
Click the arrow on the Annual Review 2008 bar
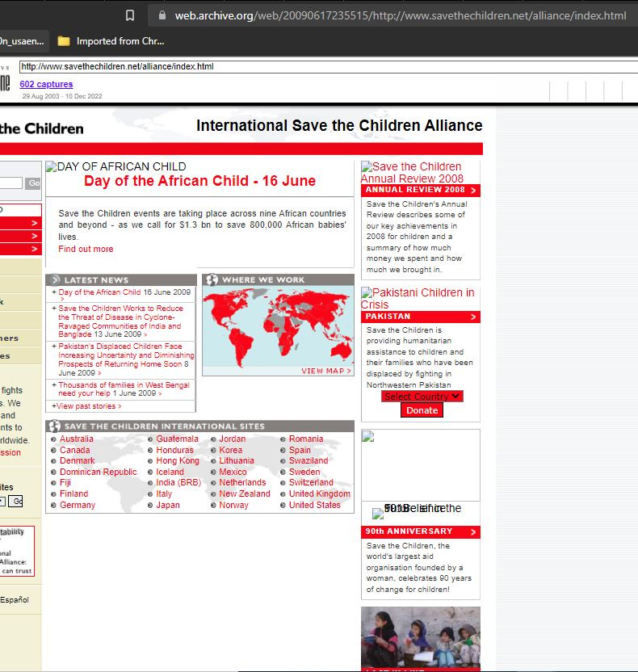click(473, 191)
